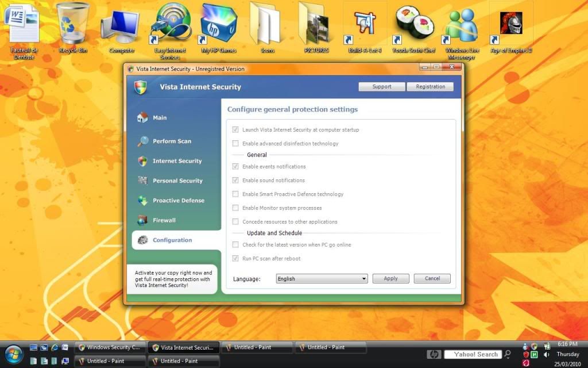Click the small title bar icon of Vista Internet Security
This screenshot has height=368, width=588.
[x=130, y=69]
